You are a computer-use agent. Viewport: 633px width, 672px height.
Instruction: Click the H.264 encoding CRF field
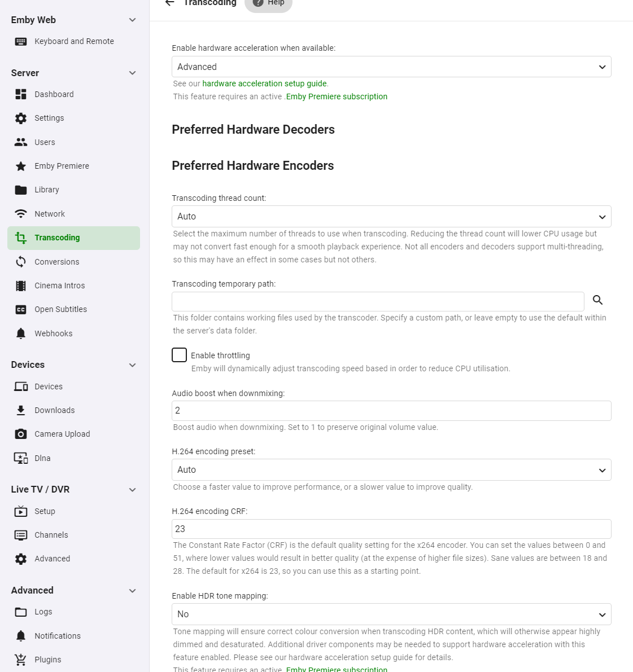391,529
